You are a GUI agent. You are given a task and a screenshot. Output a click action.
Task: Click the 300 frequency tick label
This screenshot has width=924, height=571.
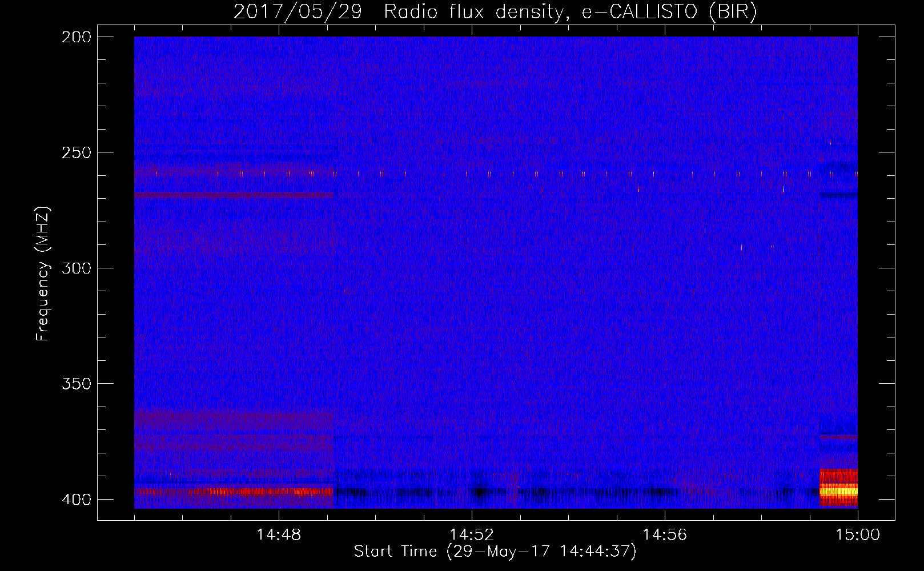76,268
